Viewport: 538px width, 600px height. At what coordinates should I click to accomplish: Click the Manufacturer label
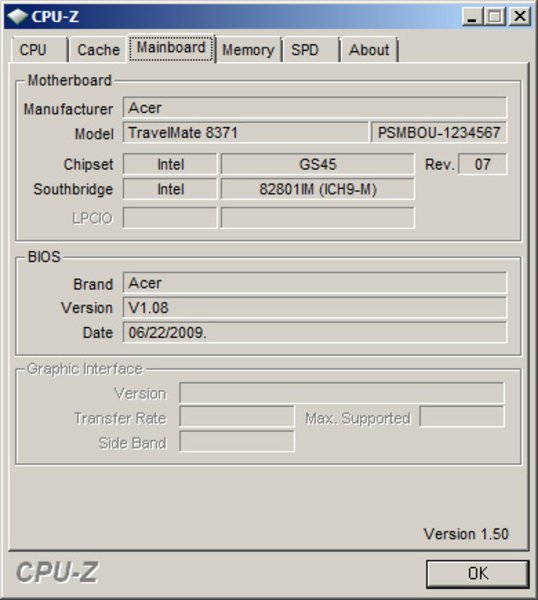coord(68,109)
